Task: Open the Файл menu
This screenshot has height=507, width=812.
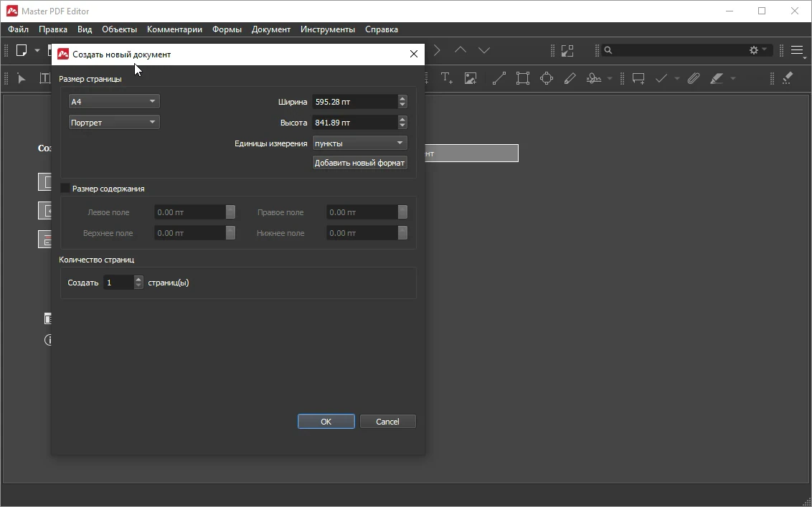Action: (x=18, y=29)
